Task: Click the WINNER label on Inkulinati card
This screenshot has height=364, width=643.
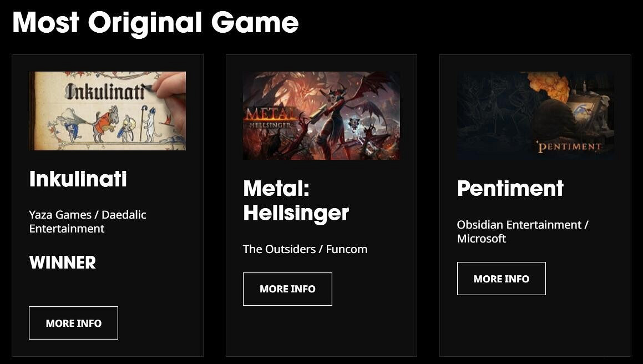Action: click(x=62, y=262)
